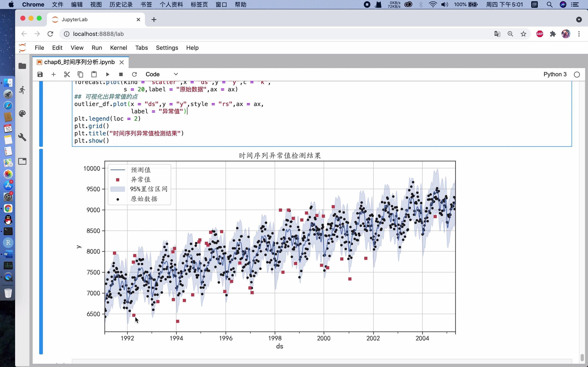Bookmark this page with the star icon
588x367 pixels.
coord(523,34)
